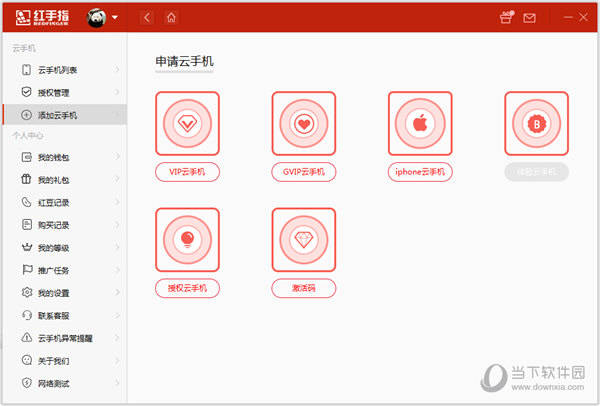
Task: Select the iPhone cloud phone apple icon
Action: (x=420, y=124)
